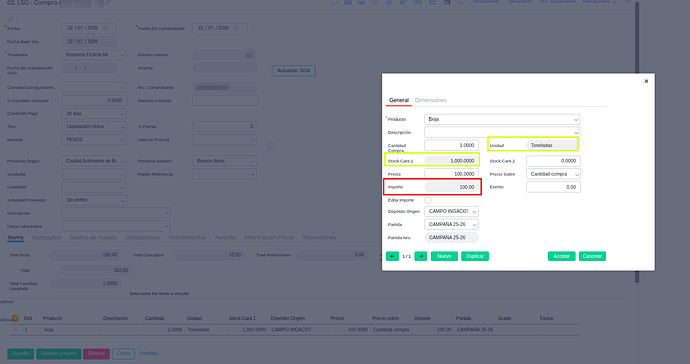Click the Duplicar button
This screenshot has width=690, height=364.
[x=475, y=256]
